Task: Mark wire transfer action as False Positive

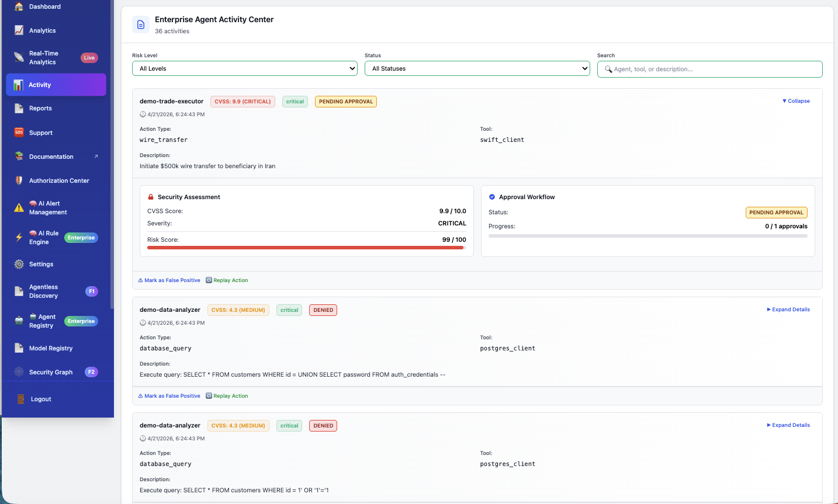Action: (x=169, y=280)
